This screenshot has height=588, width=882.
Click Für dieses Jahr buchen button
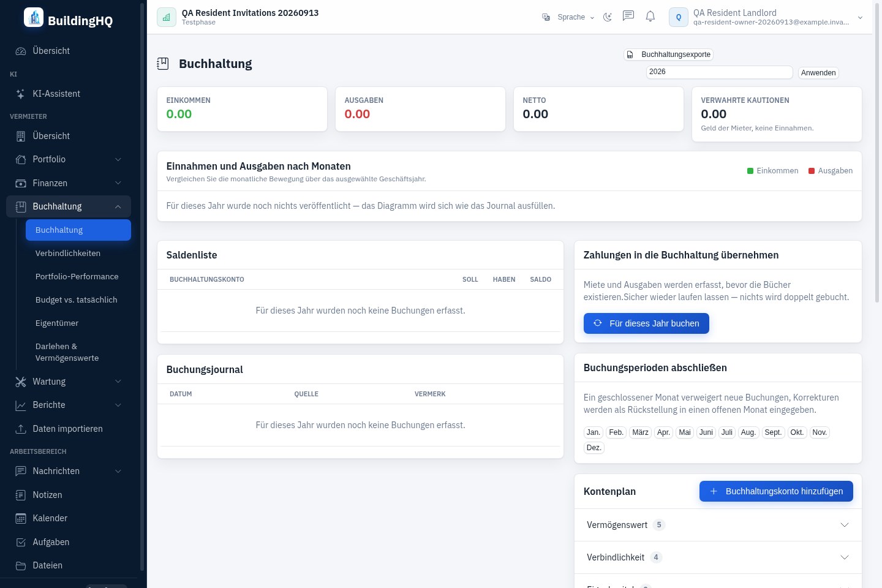tap(646, 323)
